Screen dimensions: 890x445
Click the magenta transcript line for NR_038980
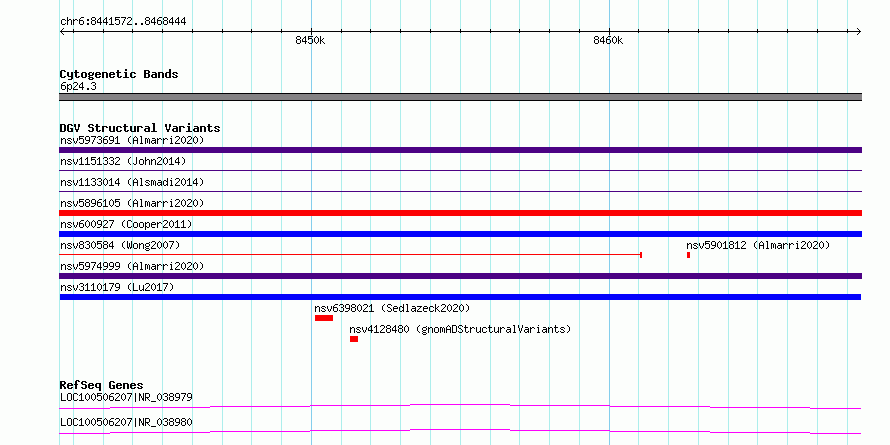click(x=460, y=431)
